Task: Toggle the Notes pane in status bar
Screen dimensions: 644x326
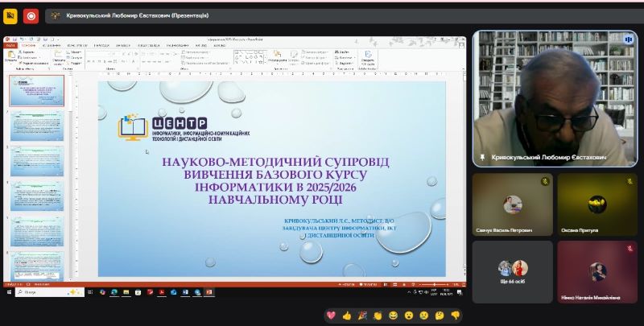Action: coord(346,284)
